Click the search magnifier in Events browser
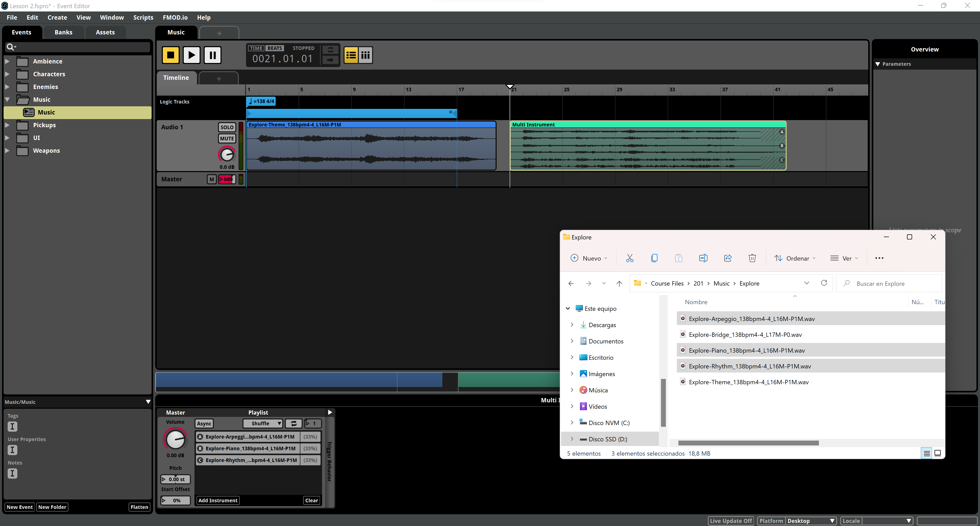This screenshot has width=980, height=526. 11,47
